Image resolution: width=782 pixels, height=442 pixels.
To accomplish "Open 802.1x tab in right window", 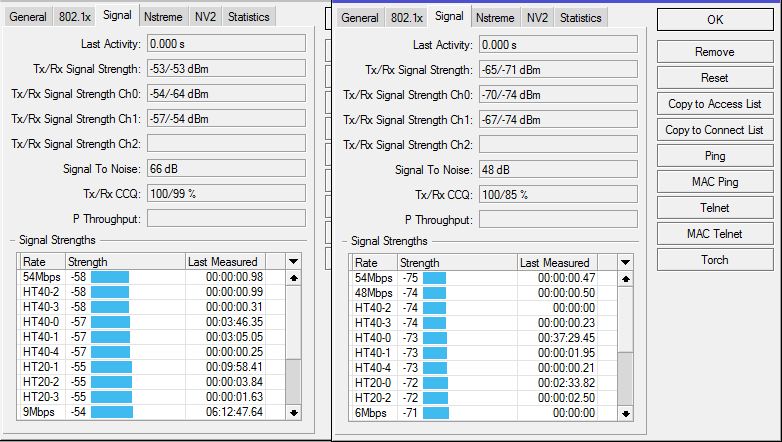I will point(407,18).
